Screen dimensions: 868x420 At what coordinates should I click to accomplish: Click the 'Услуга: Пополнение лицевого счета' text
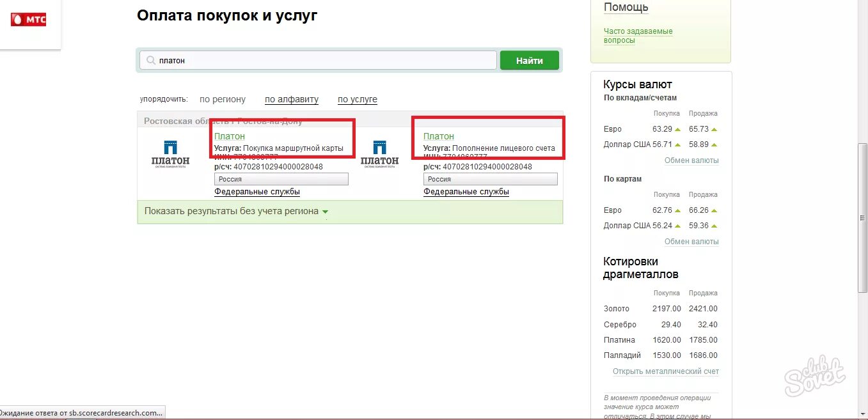(489, 148)
